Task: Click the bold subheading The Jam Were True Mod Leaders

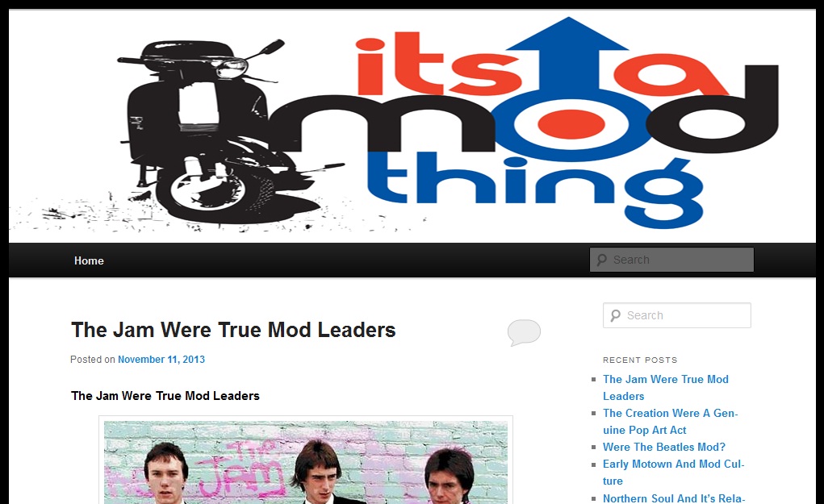Action: 165,396
